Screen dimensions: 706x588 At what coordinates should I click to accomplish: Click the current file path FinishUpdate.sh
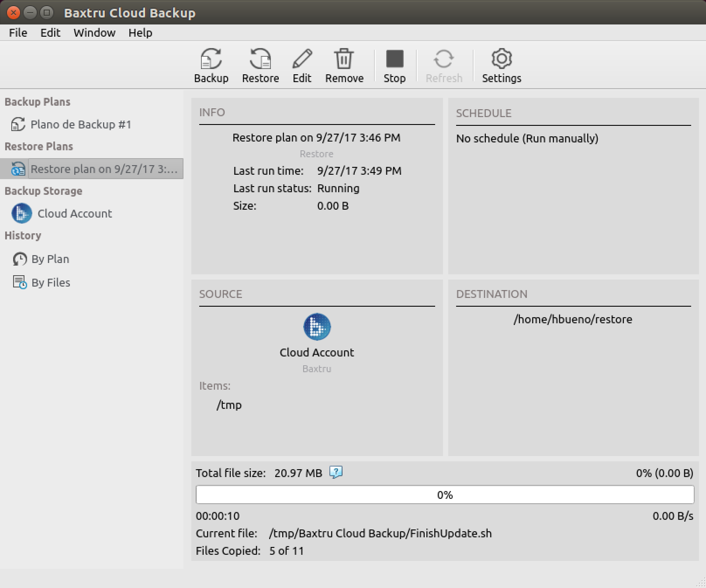[x=380, y=533]
